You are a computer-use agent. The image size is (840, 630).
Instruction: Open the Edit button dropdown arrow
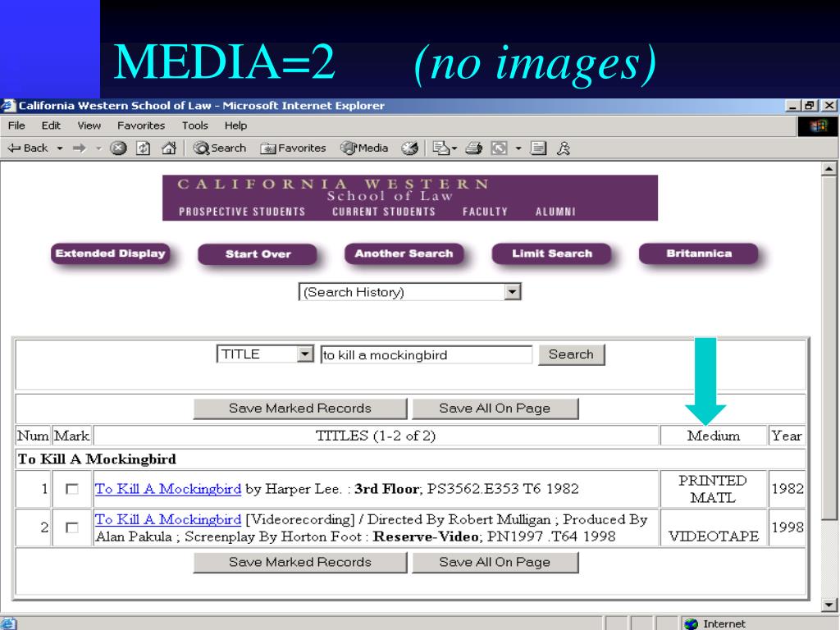(518, 148)
